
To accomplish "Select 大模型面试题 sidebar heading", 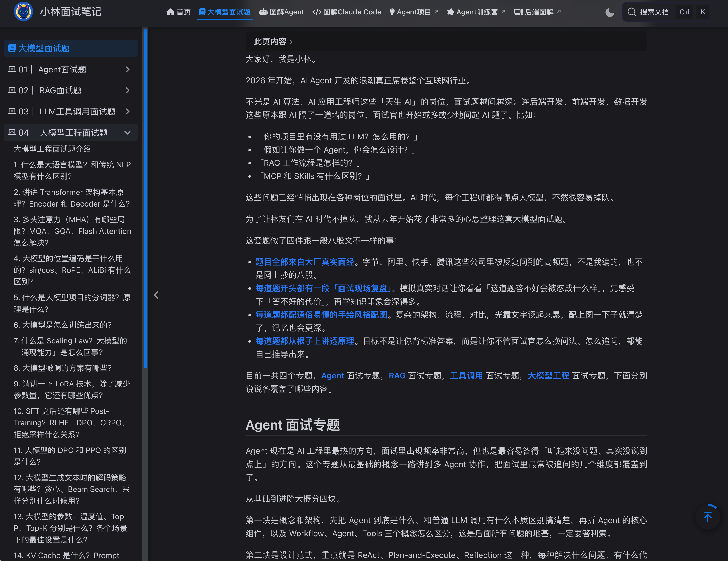I will [71, 48].
